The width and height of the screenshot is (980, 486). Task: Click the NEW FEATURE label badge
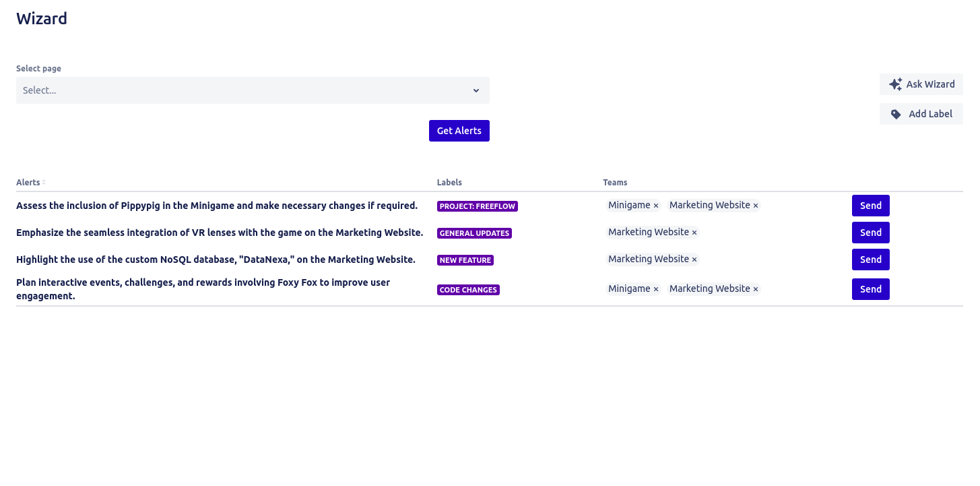click(x=465, y=260)
